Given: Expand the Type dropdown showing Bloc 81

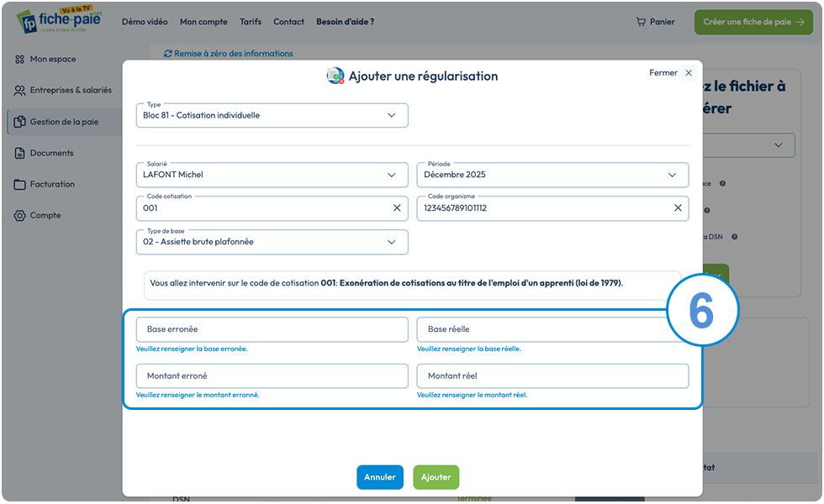Looking at the screenshot, I should [272, 115].
